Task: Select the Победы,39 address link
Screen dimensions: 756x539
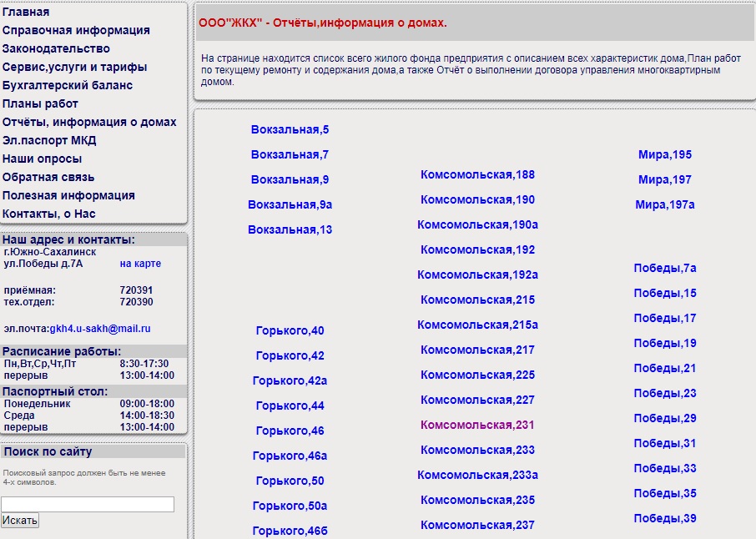Action: (x=664, y=519)
